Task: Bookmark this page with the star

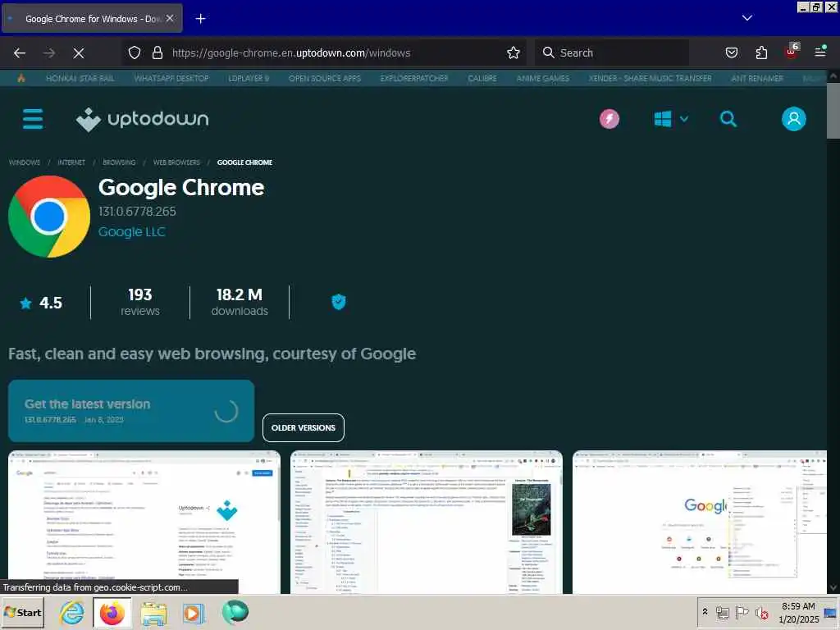Action: click(514, 52)
